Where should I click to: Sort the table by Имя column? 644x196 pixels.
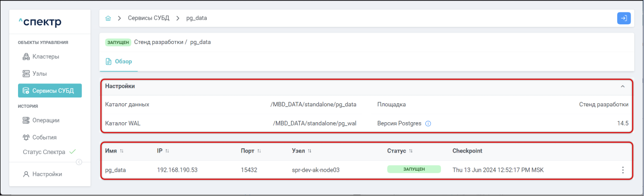pyautogui.click(x=122, y=151)
